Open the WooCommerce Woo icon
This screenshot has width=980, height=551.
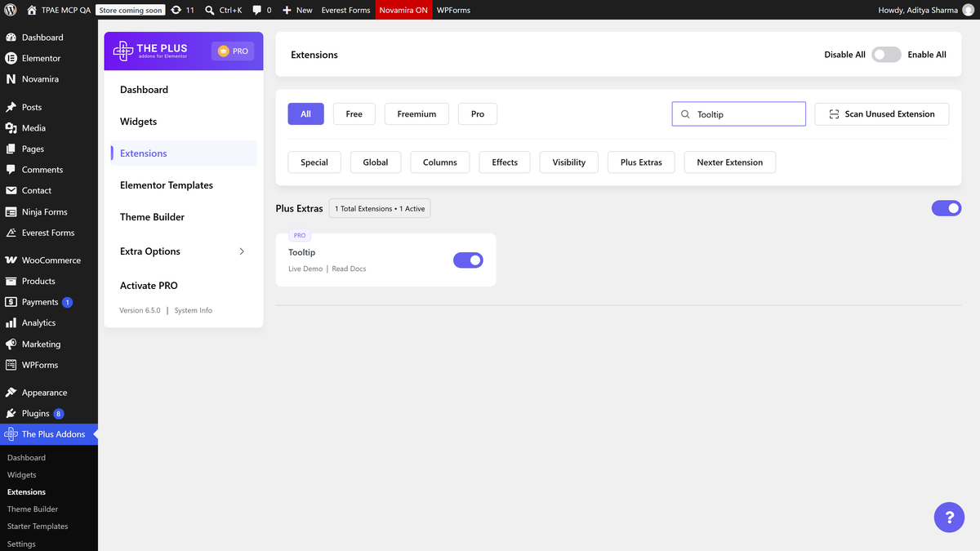pyautogui.click(x=11, y=260)
